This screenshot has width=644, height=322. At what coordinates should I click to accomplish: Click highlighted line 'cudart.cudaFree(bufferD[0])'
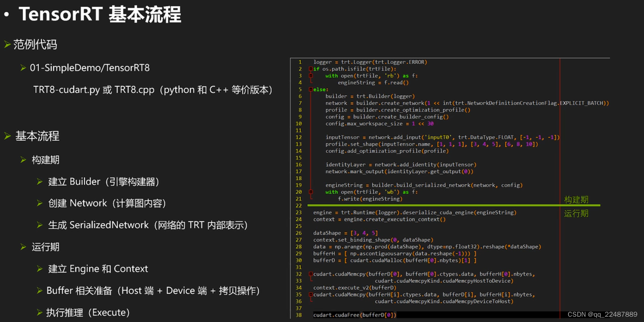(x=355, y=315)
